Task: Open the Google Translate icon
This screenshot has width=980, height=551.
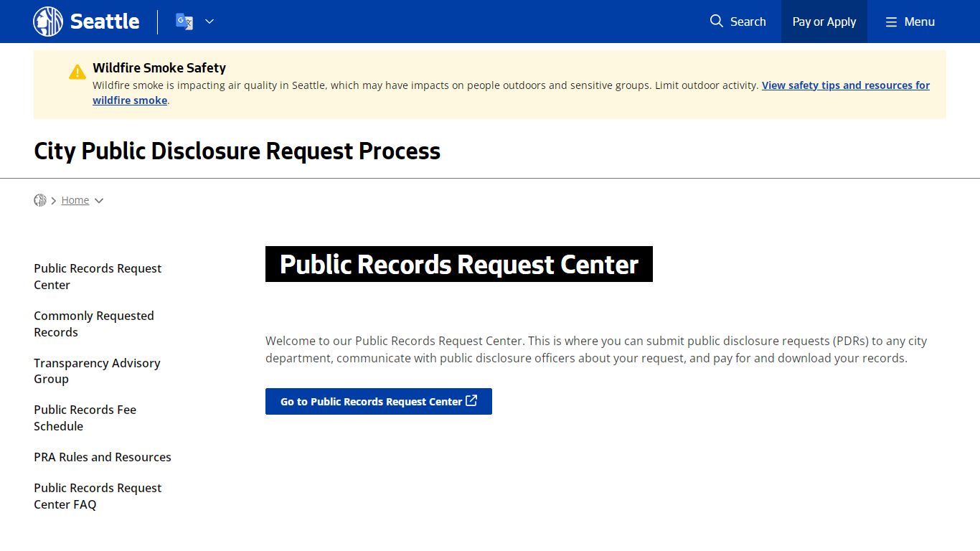Action: coord(184,22)
